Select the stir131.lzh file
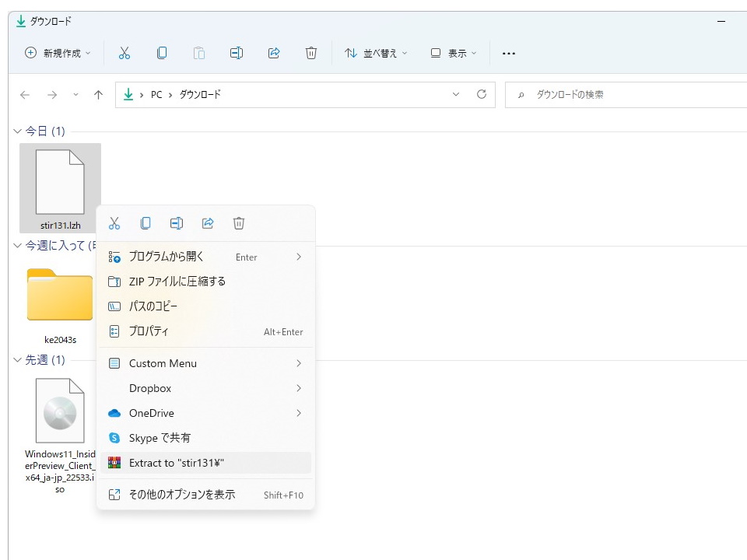747x560 pixels. 60,188
